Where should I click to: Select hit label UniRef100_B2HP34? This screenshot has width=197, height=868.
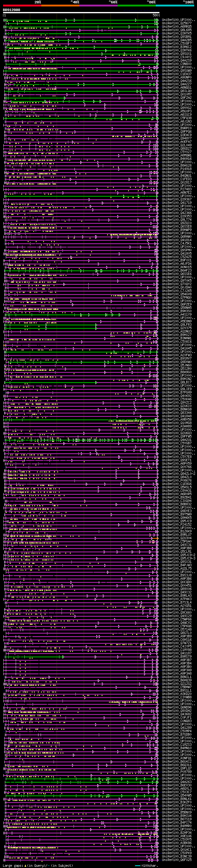point(177,833)
